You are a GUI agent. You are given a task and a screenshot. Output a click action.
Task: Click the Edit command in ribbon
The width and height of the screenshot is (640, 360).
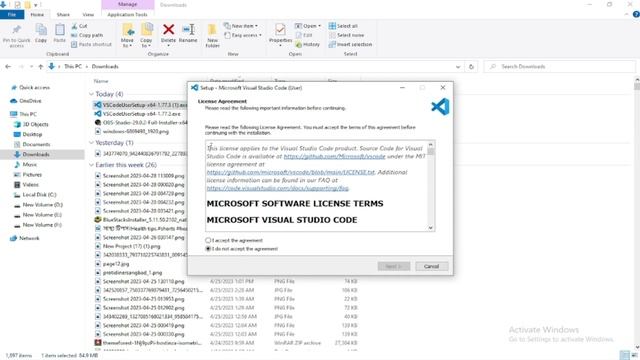click(304, 35)
